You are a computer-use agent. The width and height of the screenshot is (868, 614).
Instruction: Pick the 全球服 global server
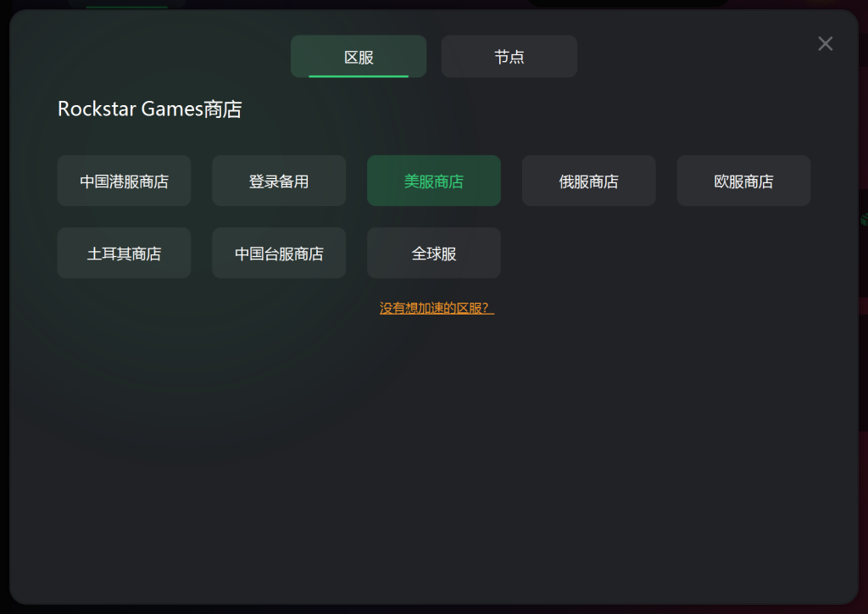[434, 253]
